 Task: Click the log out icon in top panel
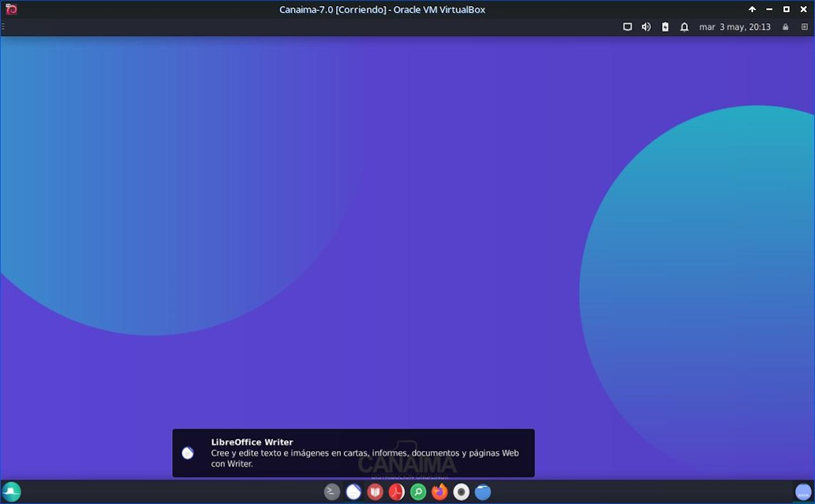(804, 27)
